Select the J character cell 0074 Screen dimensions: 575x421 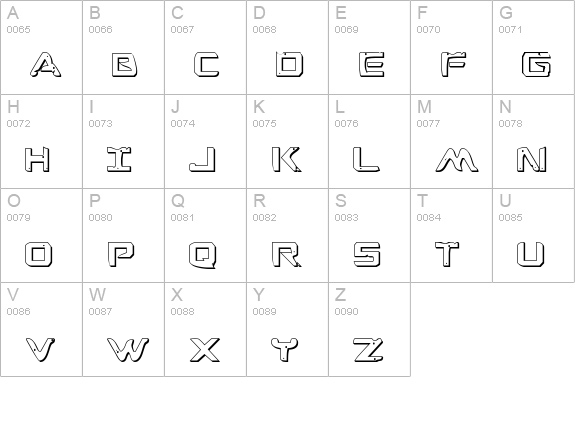point(205,142)
